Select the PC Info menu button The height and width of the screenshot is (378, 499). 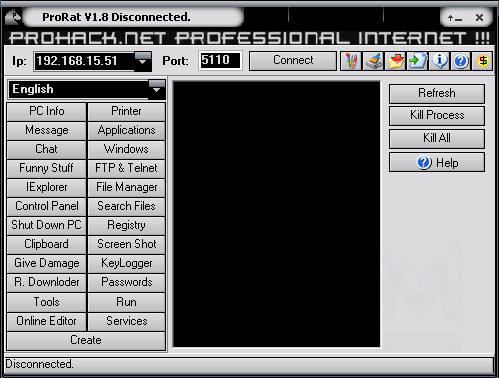pyautogui.click(x=47, y=111)
